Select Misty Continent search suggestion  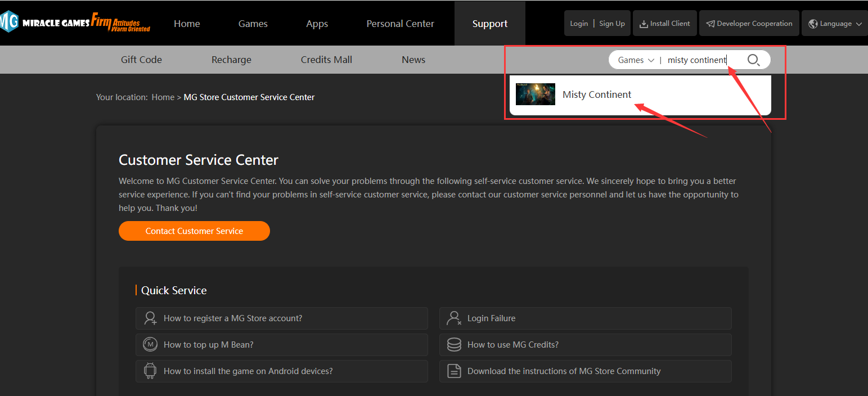597,94
